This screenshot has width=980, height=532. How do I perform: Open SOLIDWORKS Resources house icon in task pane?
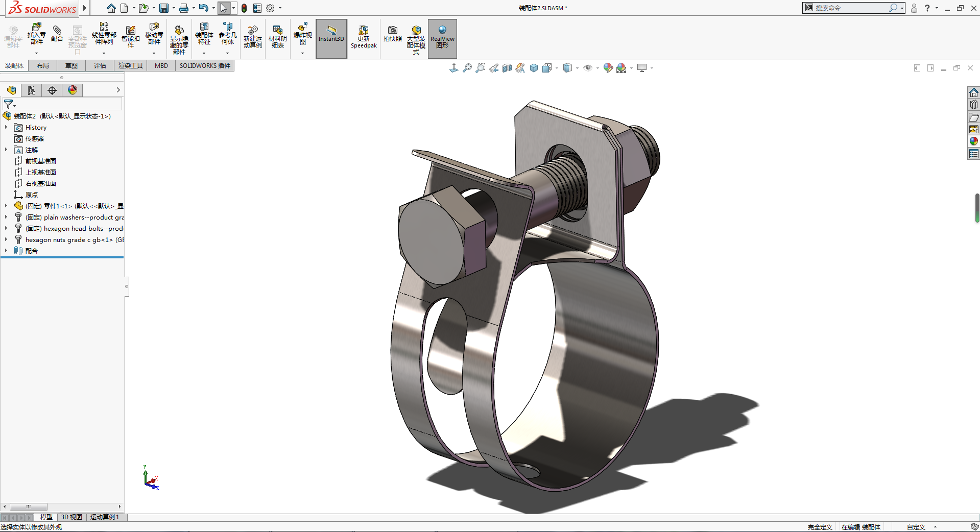pos(974,92)
